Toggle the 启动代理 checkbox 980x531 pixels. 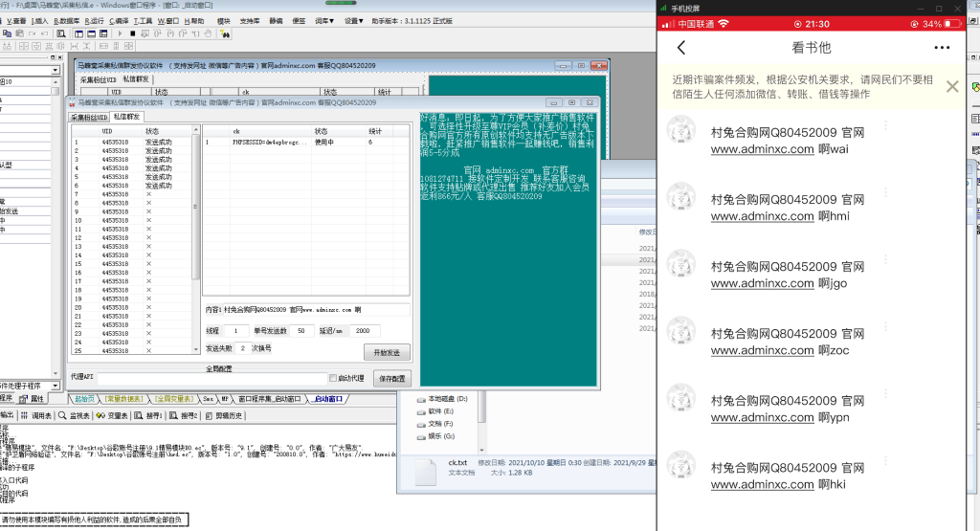[x=332, y=378]
